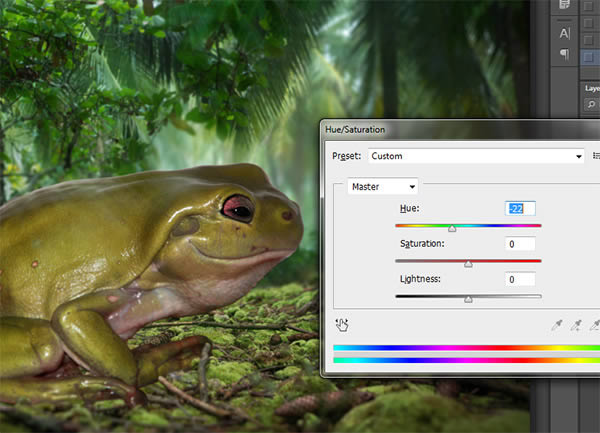Open the Preset dropdown showing Custom

click(476, 156)
